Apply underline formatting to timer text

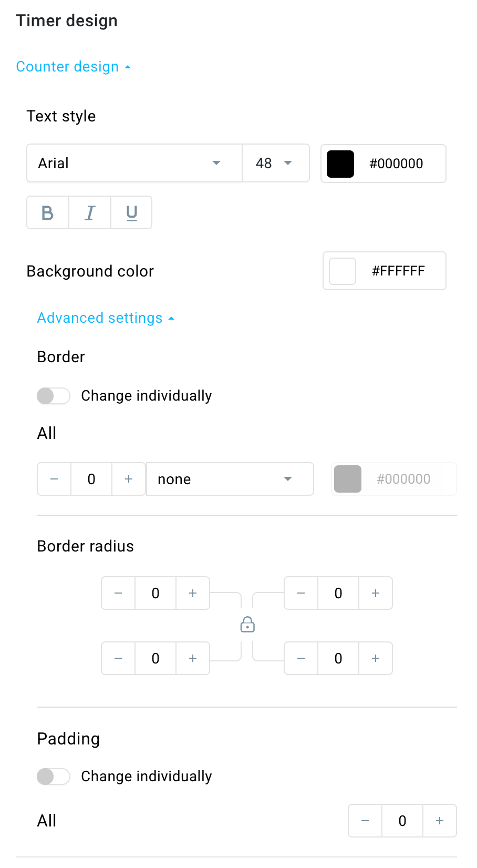pyautogui.click(x=131, y=212)
